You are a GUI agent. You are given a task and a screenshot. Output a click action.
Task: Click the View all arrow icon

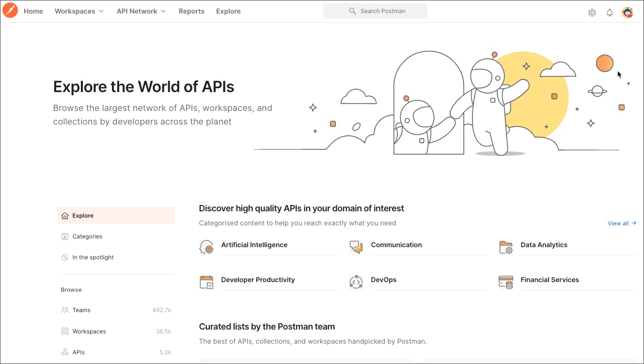point(634,223)
